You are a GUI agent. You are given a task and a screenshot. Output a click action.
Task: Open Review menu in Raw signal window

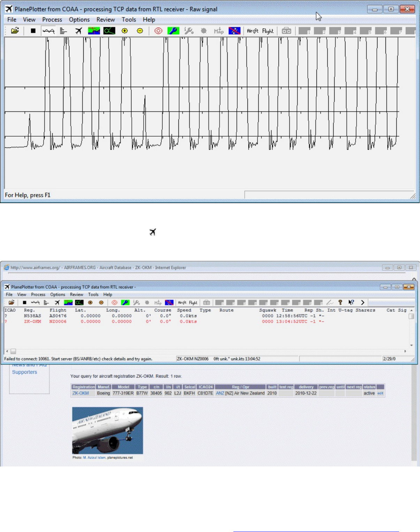[106, 20]
